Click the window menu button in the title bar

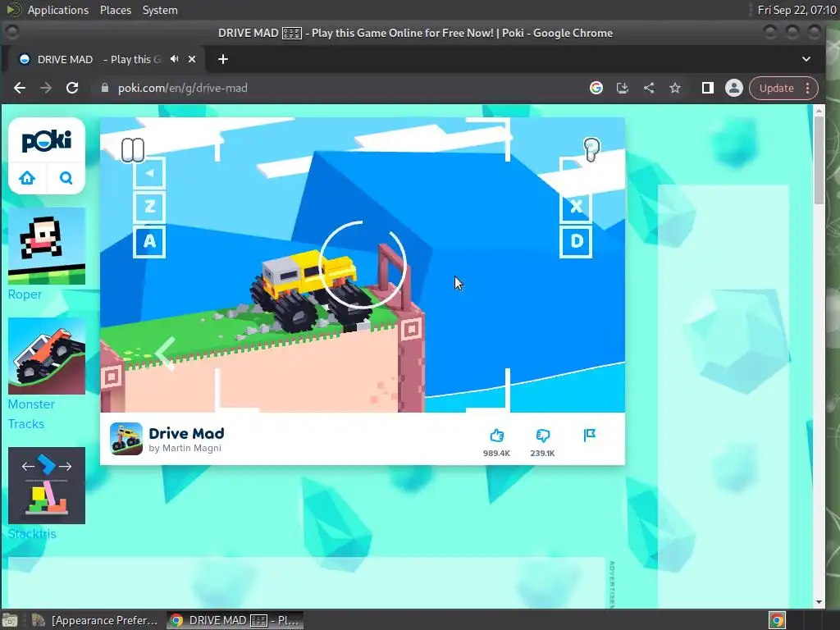pyautogui.click(x=11, y=33)
